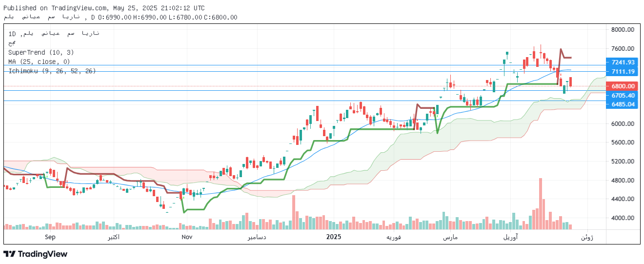
Task: Click the 7111.19 blue price label
Action: tap(623, 72)
